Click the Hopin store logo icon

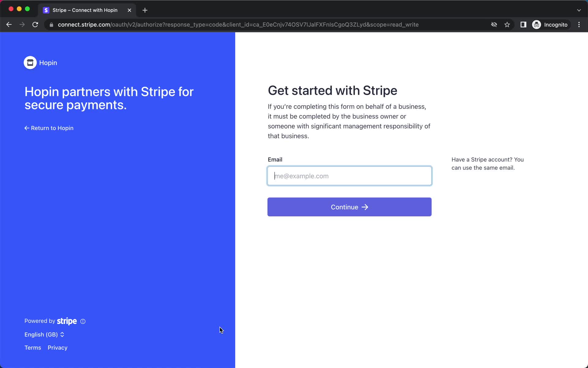30,63
